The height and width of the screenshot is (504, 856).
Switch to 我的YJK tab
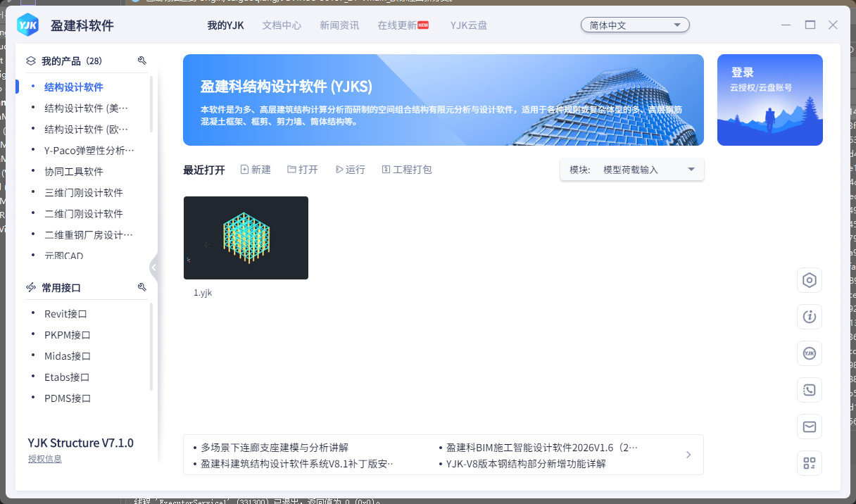click(x=225, y=25)
